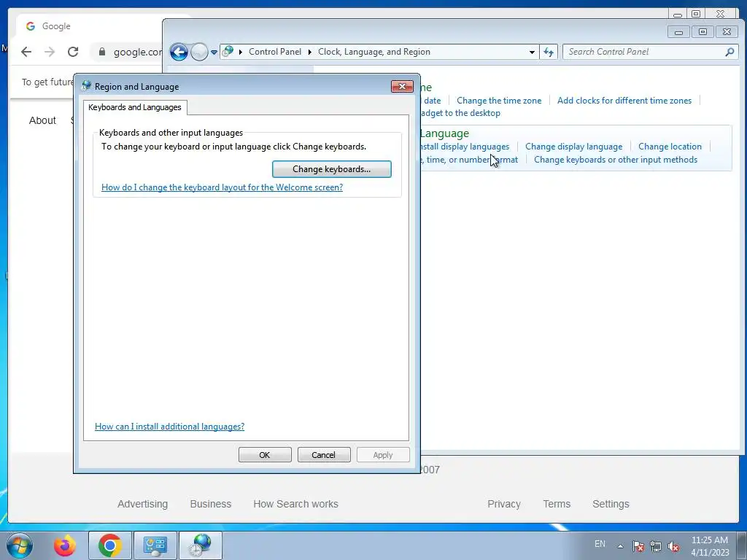Open Google's About link
Screen dimensions: 747x560
42,120
